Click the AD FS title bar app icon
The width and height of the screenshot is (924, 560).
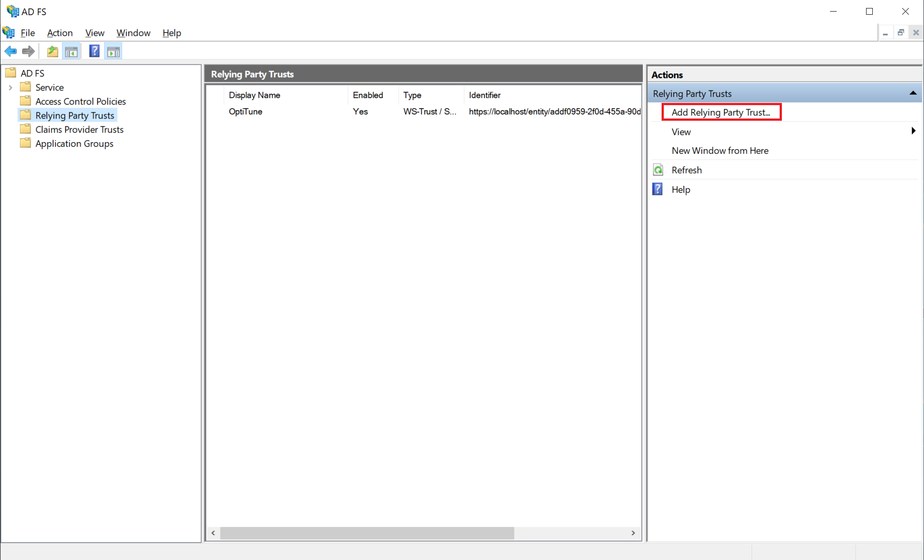pyautogui.click(x=12, y=11)
